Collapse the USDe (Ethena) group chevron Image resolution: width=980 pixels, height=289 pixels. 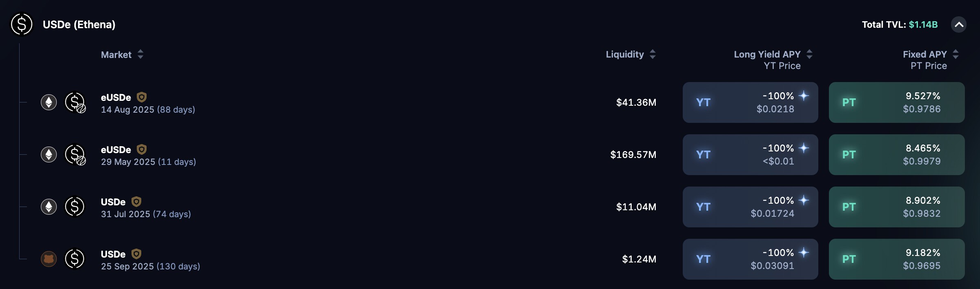[x=959, y=24]
